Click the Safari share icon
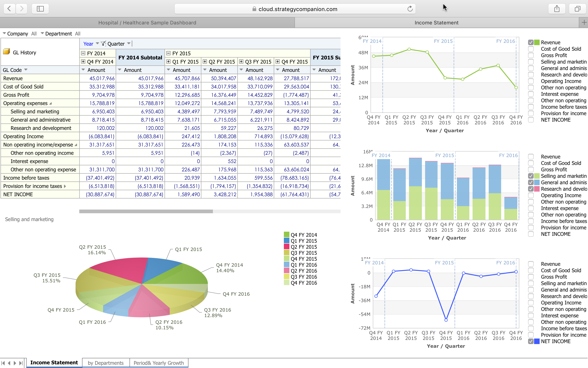The image size is (588, 368). tap(557, 9)
